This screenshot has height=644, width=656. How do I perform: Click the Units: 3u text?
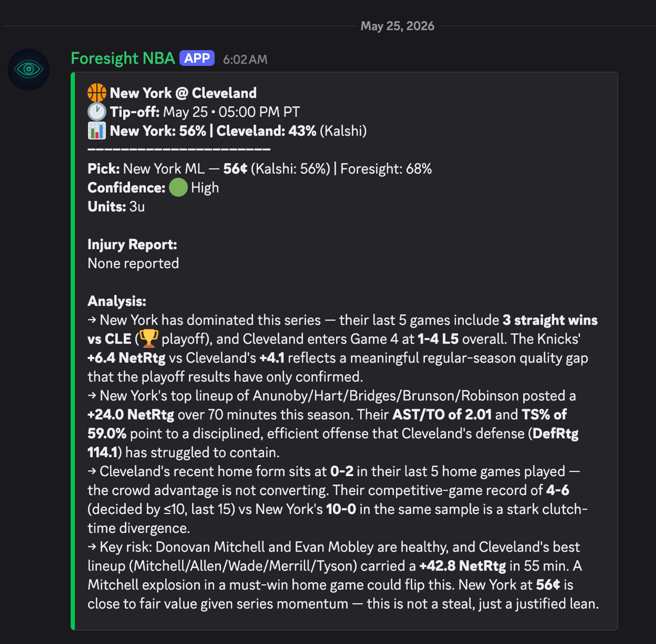[116, 207]
